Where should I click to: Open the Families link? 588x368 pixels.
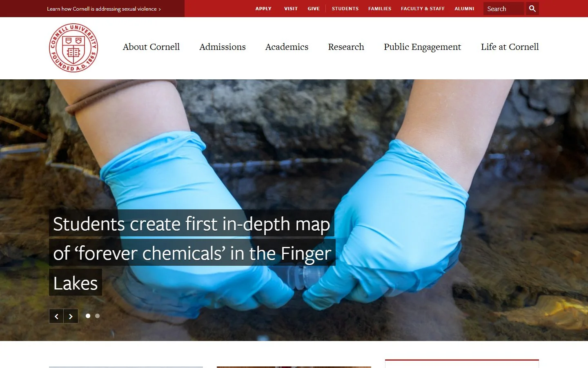tap(380, 9)
